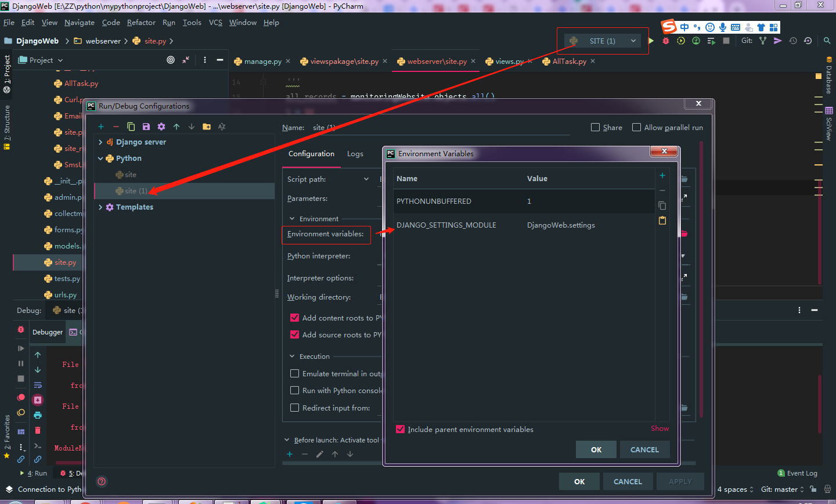
Task: Select PYTHONUNBUFFERED variable name cell
Action: click(434, 201)
